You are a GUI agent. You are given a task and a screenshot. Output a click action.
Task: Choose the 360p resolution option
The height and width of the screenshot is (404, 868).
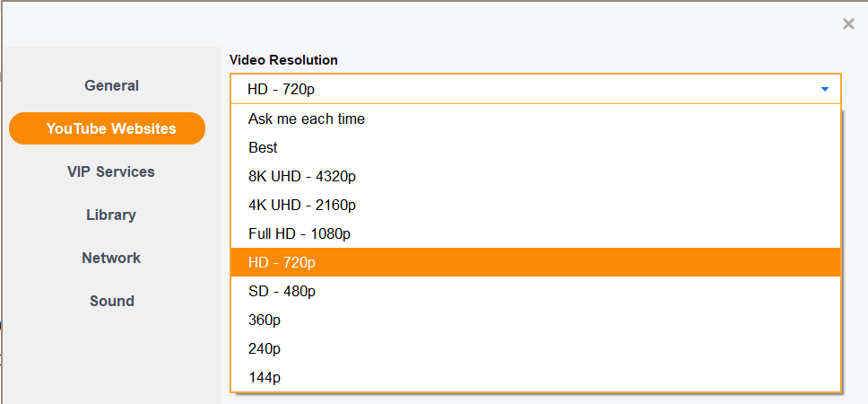[265, 320]
